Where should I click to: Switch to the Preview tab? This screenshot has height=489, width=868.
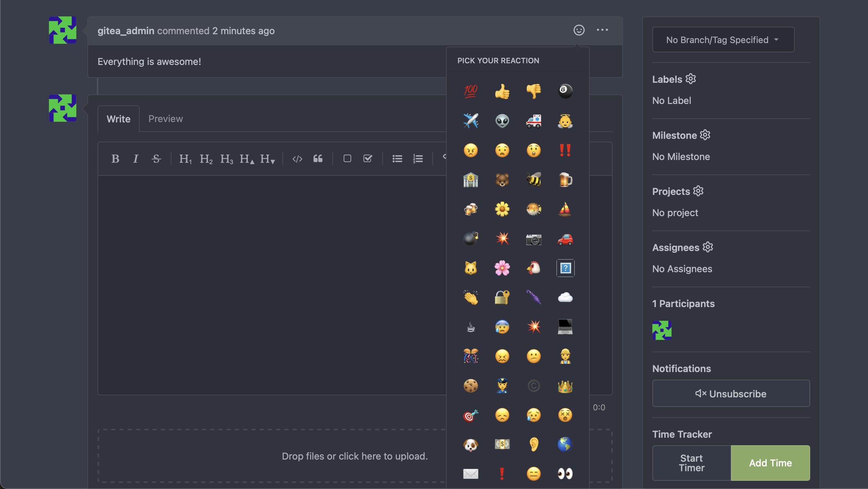pyautogui.click(x=166, y=119)
